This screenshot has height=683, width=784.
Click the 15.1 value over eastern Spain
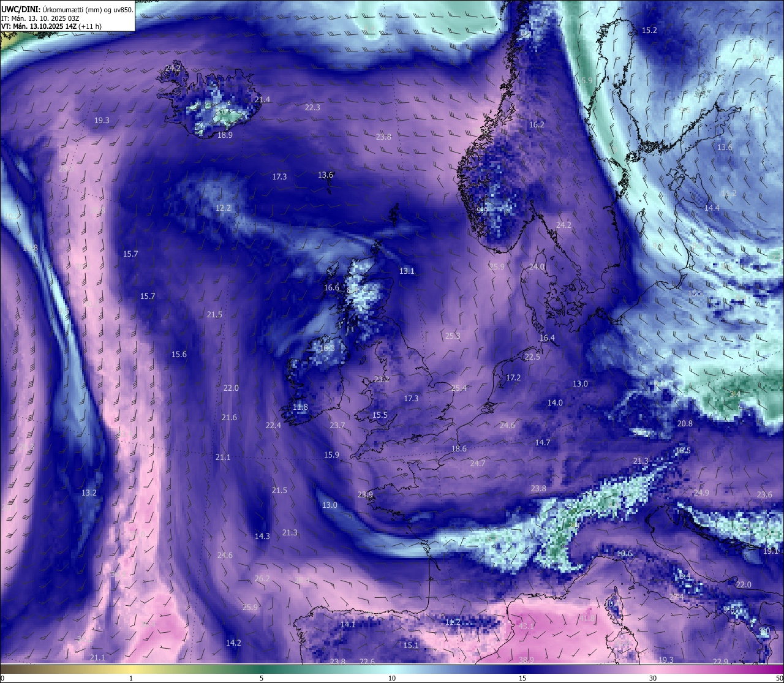[411, 645]
